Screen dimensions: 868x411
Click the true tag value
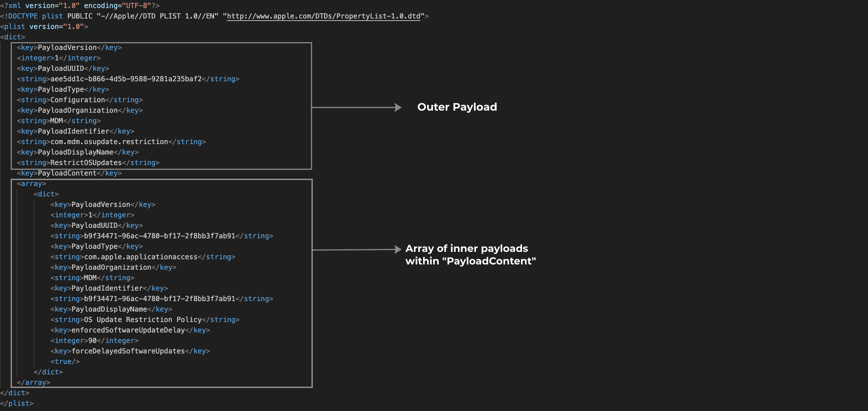65,361
